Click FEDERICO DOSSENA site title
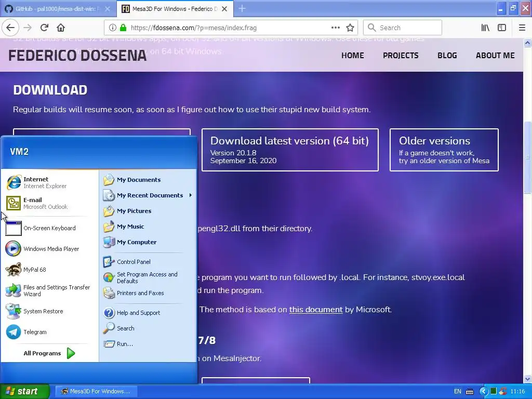The width and height of the screenshot is (532, 399). pyautogui.click(x=77, y=56)
